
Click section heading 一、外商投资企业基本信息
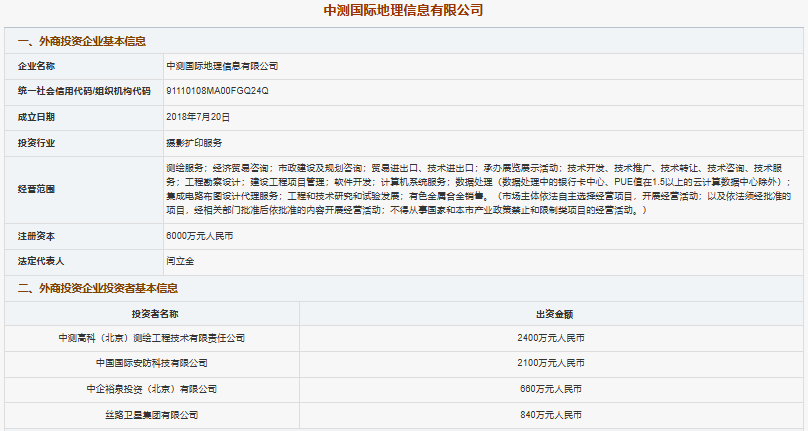[x=82, y=41]
